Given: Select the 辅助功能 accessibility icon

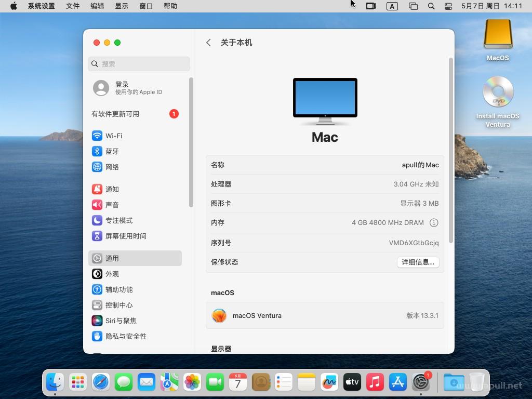Looking at the screenshot, I should coord(97,290).
